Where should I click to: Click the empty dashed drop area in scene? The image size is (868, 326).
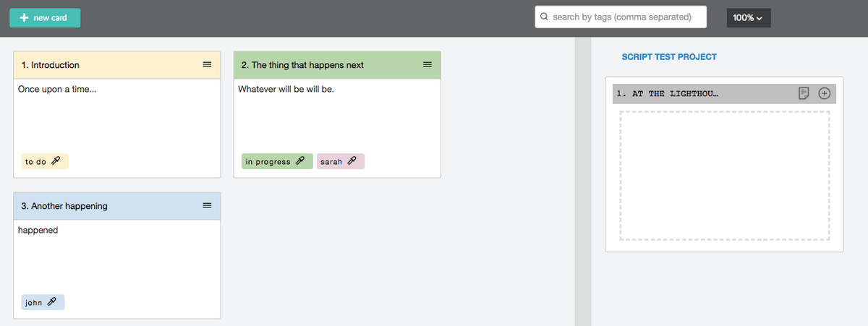point(724,176)
